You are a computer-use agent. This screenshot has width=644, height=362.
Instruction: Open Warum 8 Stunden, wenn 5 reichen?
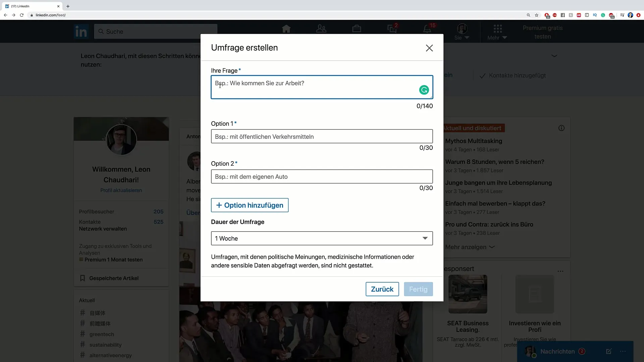[x=495, y=162]
